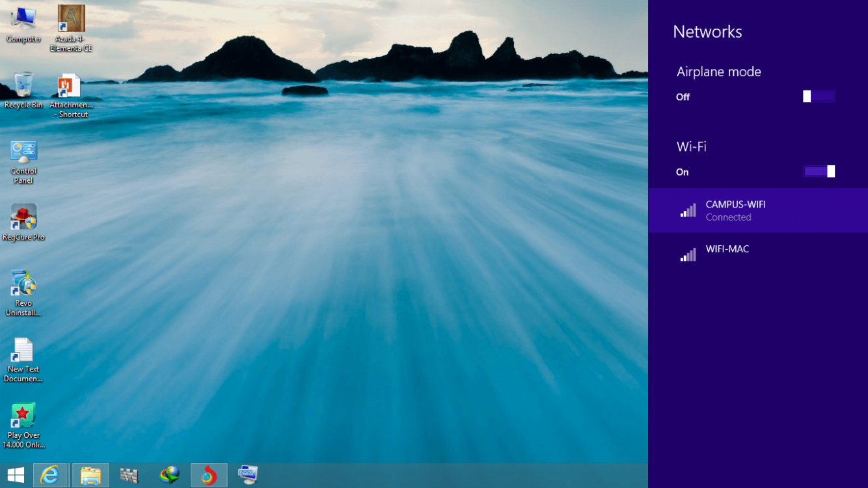
Task: Select the connected CAMPUS-WIFI network
Action: (x=758, y=210)
